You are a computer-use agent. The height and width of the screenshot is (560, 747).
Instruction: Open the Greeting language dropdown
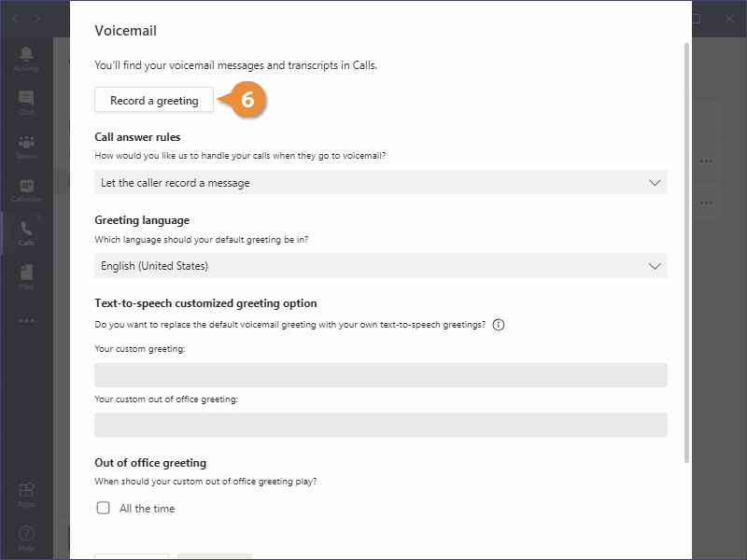pos(381,266)
